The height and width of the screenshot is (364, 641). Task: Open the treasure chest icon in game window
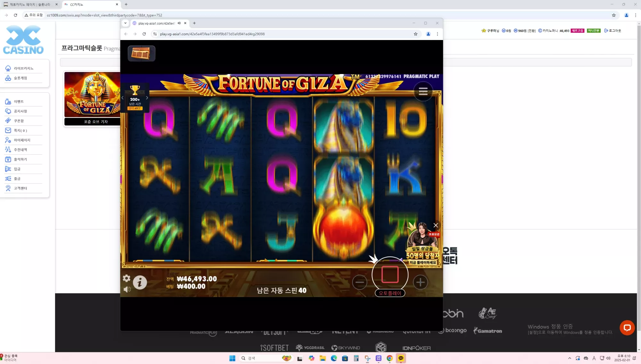click(x=141, y=53)
